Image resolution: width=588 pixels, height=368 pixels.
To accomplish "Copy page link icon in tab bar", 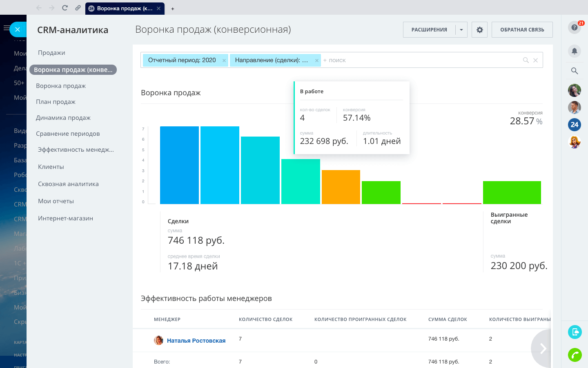I will pyautogui.click(x=78, y=8).
